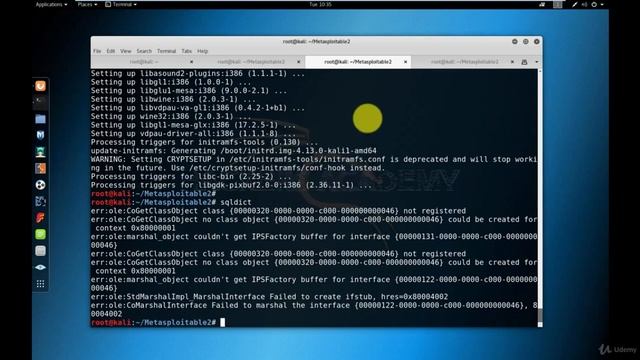Click 'Processing triggers for initramfs-tools' line
This screenshot has height=360, width=640.
[204, 142]
